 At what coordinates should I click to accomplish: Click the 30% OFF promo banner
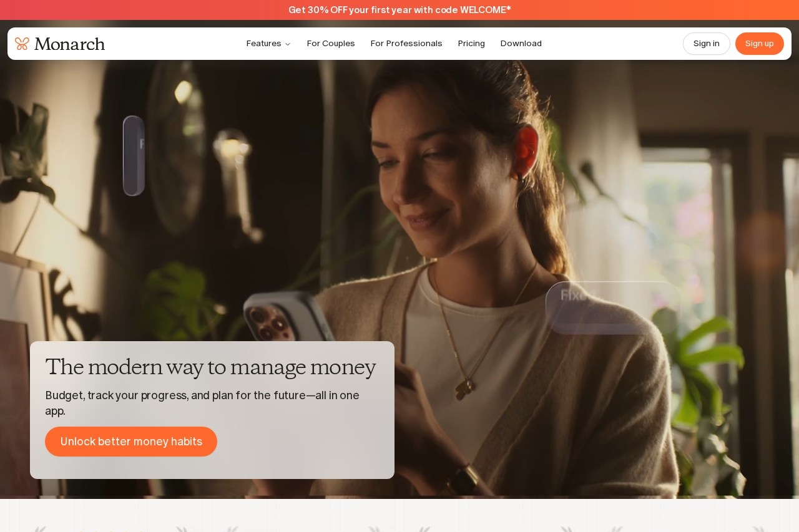point(399,10)
